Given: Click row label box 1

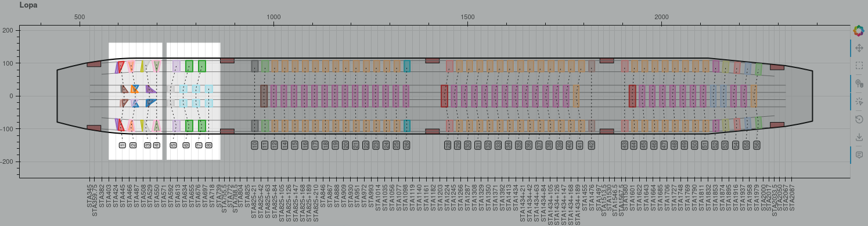Looking at the screenshot, I should pyautogui.click(x=123, y=145).
